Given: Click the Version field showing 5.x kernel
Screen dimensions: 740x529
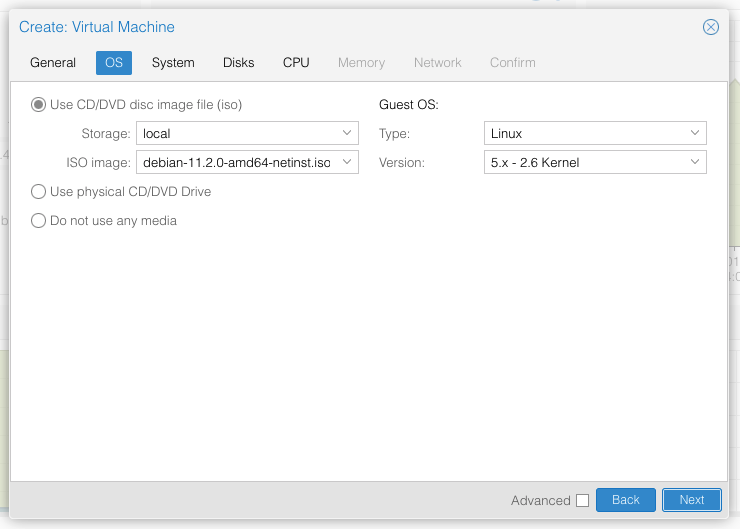Looking at the screenshot, I should point(583,162).
